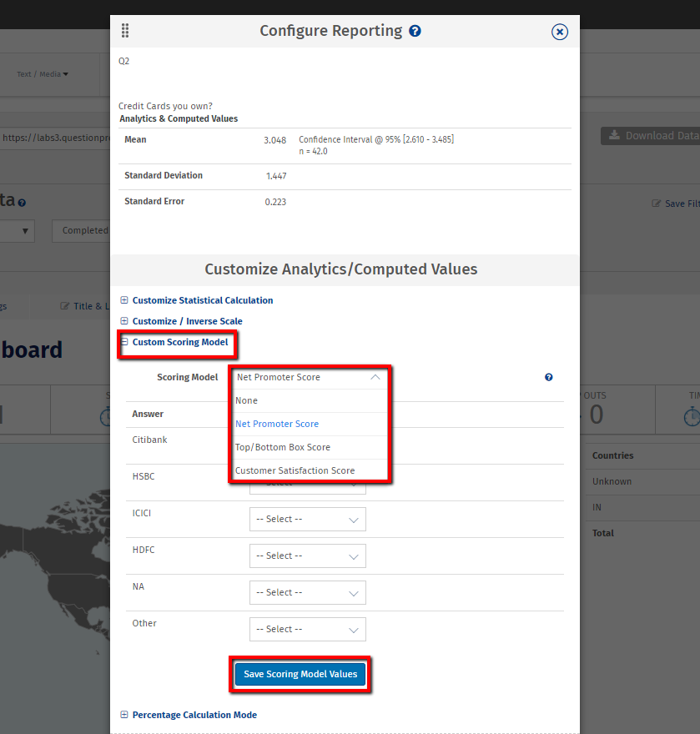
Task: Pick Customer Satisfaction Score option
Action: 295,470
